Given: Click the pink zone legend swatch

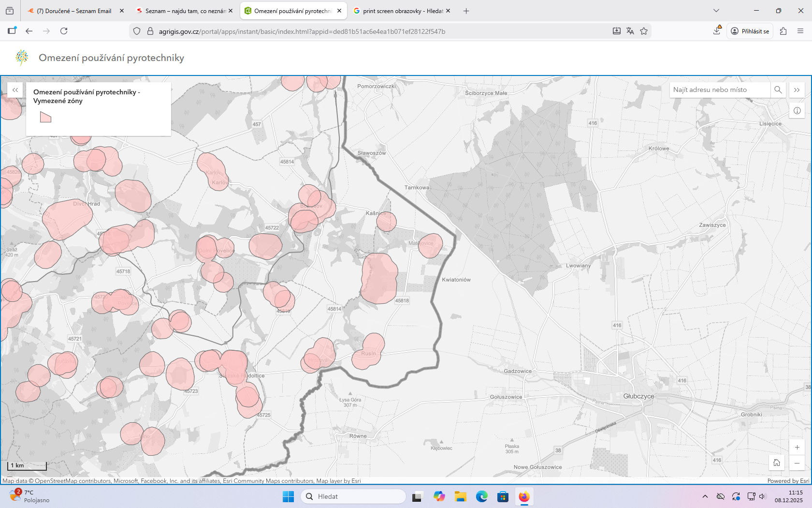Looking at the screenshot, I should click(x=45, y=117).
